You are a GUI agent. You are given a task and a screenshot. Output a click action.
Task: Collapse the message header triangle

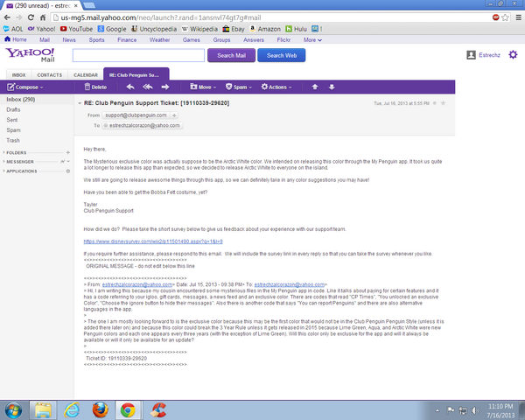pos(80,103)
